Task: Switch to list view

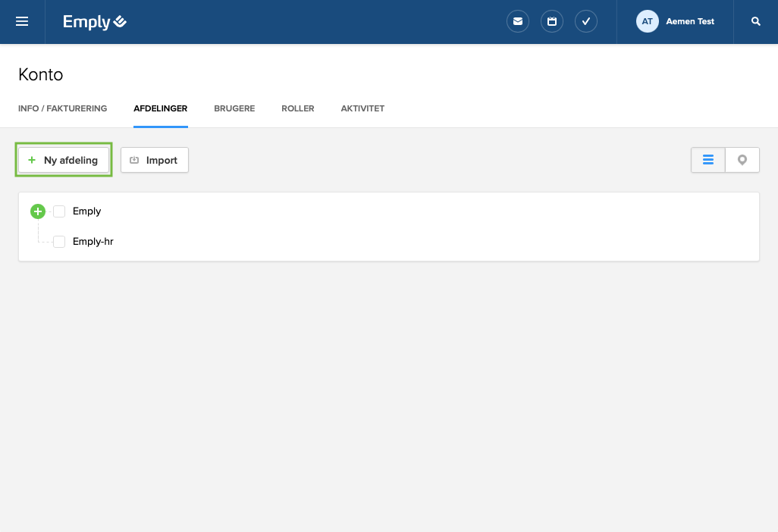Action: coord(708,160)
